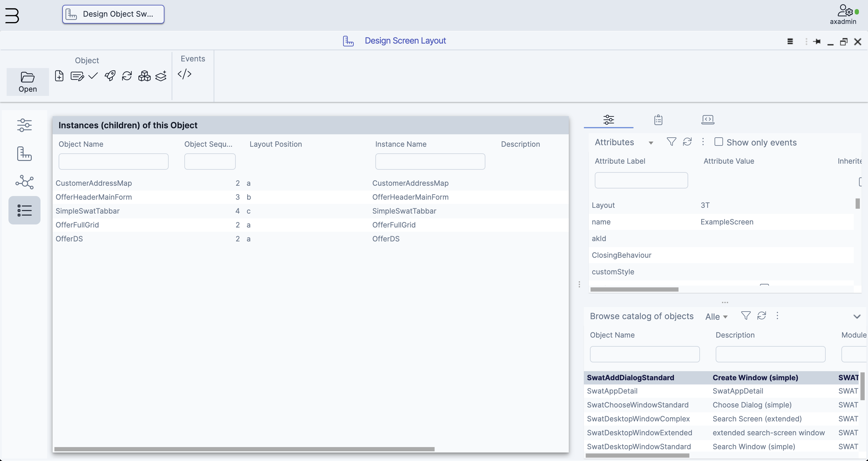Select the SimpleSwatTabbar object row
This screenshot has width=868, height=461.
click(x=310, y=211)
